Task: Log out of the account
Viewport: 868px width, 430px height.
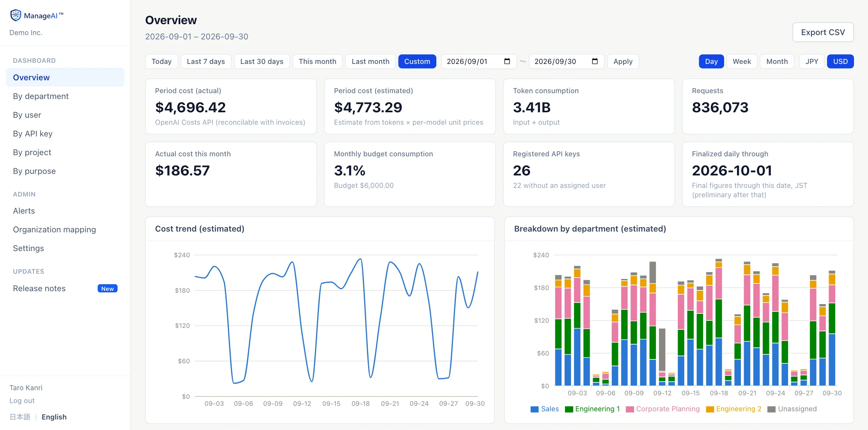Action: 22,400
